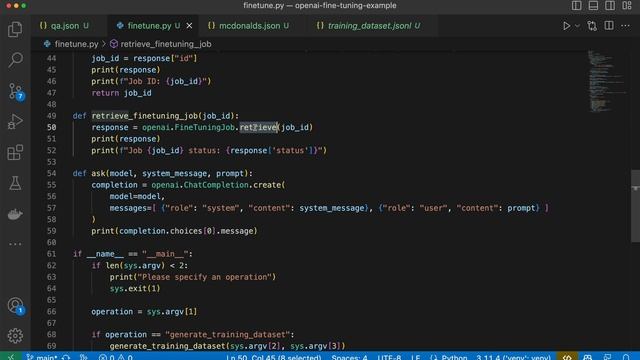640x360 pixels.
Task: Change indentation via Spaces: 4
Action: (349, 357)
